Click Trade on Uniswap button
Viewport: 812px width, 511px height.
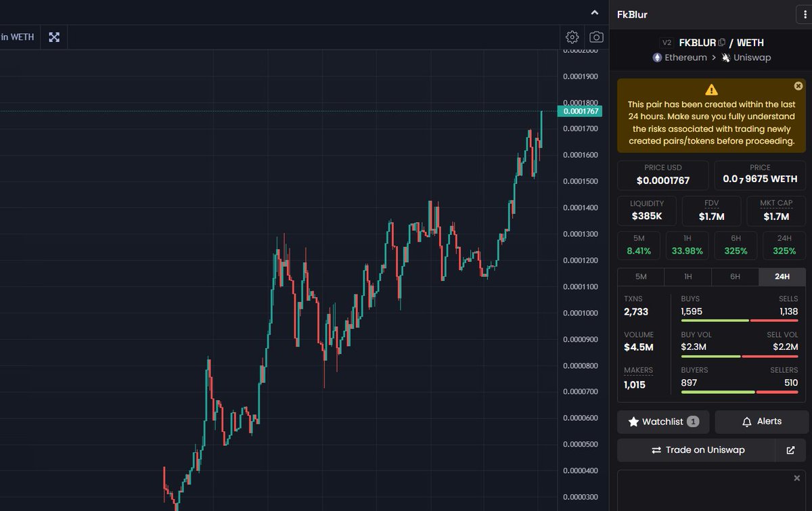tap(698, 450)
